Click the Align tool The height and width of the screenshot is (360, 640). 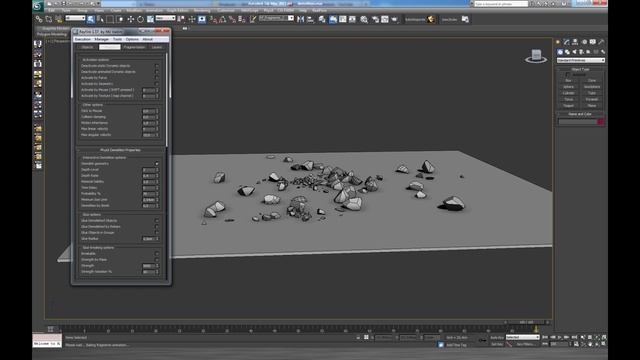point(311,19)
